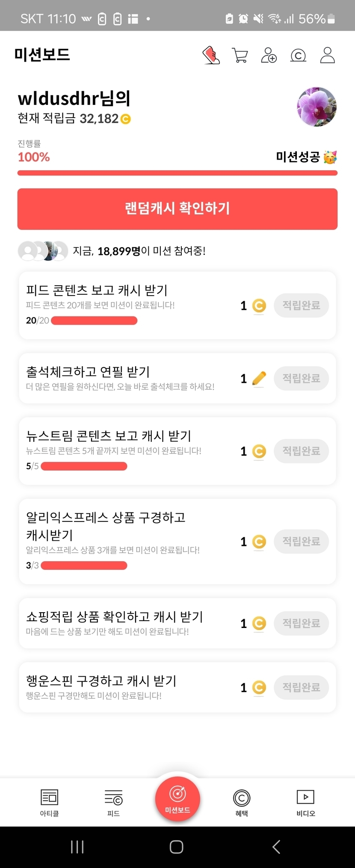Tap the orchid profile photo
Viewport: 355px width, 868px height.
point(317,107)
